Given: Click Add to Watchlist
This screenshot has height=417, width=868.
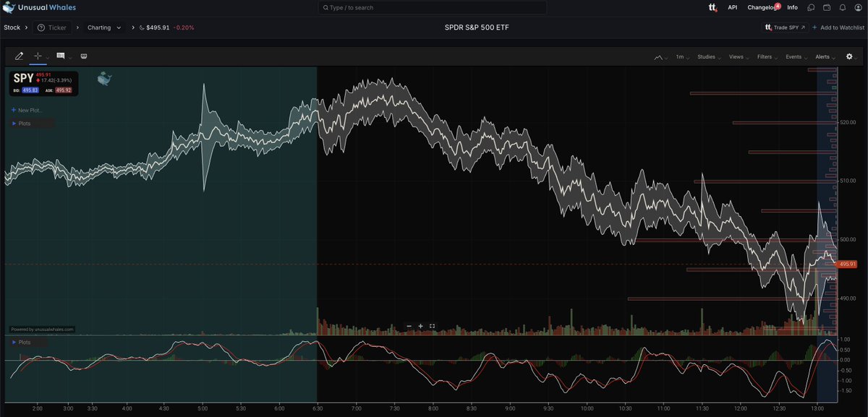Looking at the screenshot, I should [838, 27].
